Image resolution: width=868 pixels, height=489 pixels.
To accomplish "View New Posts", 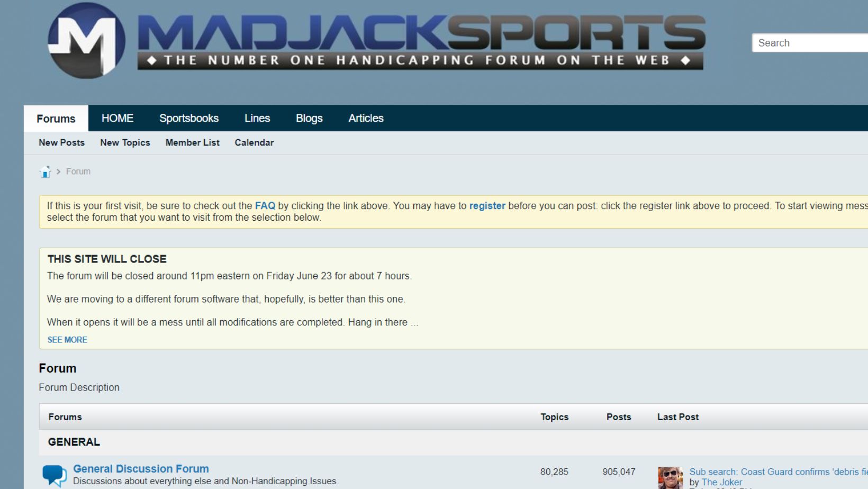I will 61,142.
